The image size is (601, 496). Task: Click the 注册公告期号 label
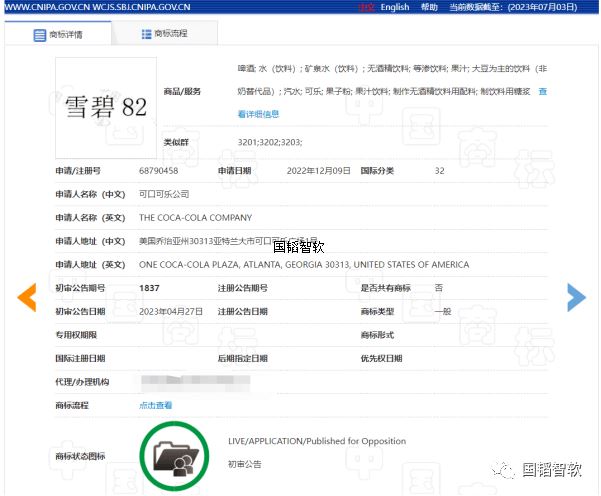pos(243,288)
